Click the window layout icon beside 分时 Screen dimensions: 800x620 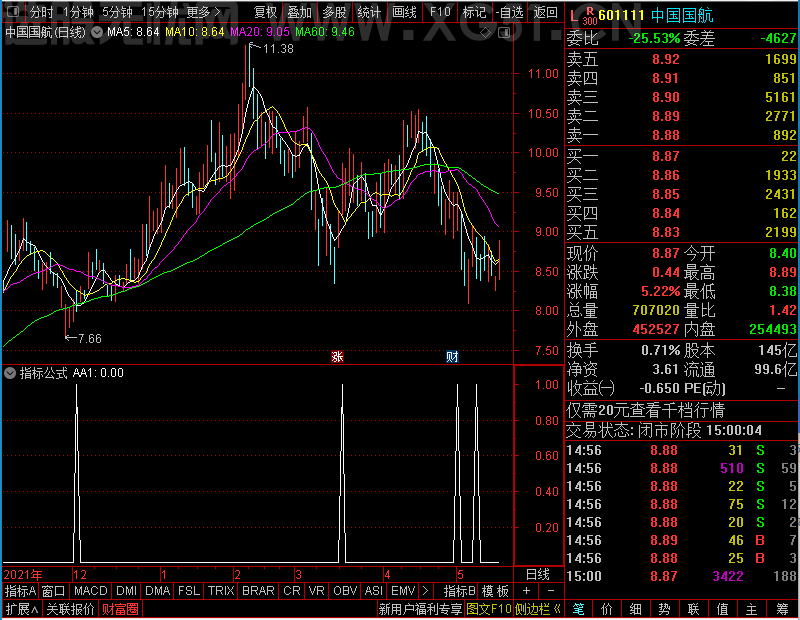click(13, 11)
